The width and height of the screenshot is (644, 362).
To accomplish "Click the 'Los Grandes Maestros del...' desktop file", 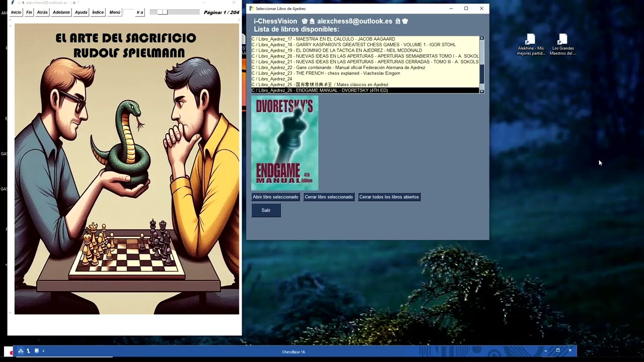I will (x=563, y=45).
